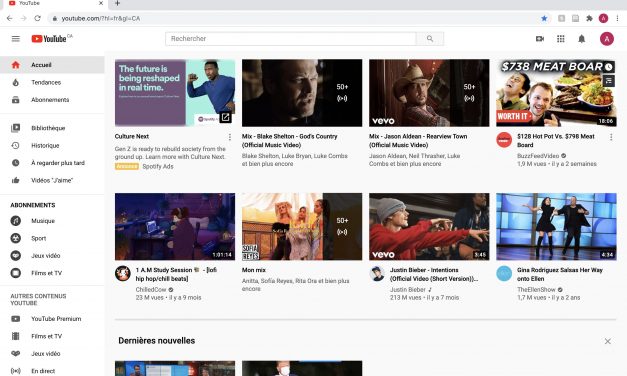The height and width of the screenshot is (376, 627).
Task: Close the YouTube browser tab
Action: coord(101,3)
